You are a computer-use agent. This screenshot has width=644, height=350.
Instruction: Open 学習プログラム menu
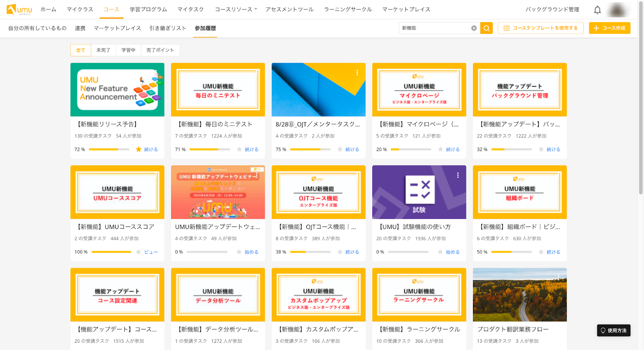tap(148, 9)
